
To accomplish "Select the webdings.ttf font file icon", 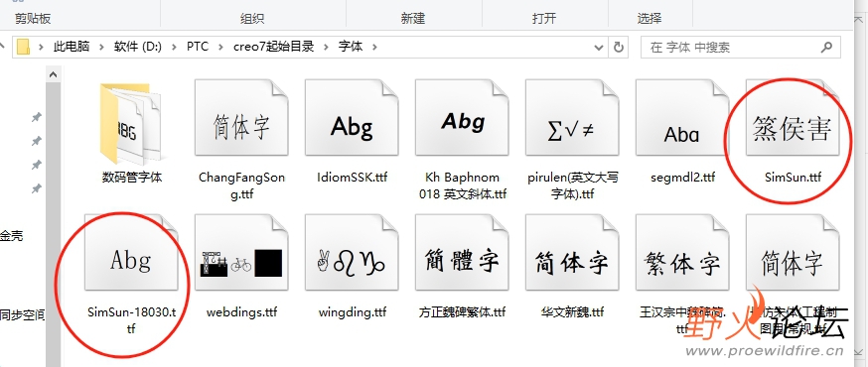I will pos(241,253).
